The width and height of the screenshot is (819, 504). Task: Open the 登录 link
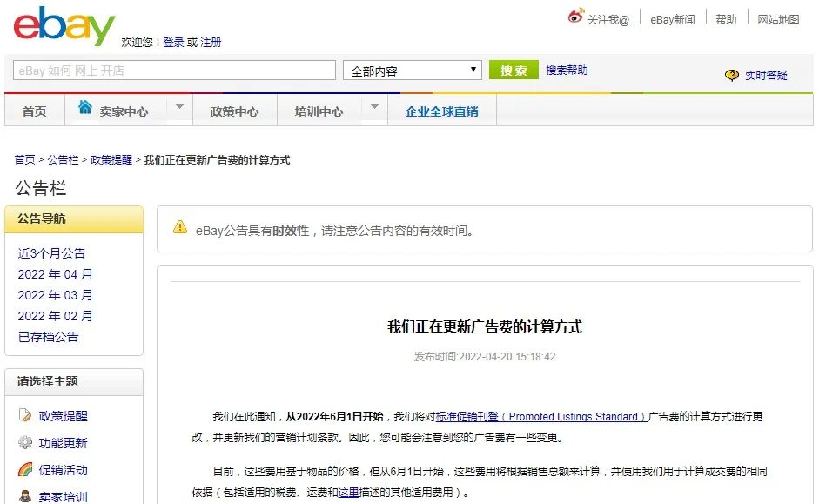pos(173,42)
